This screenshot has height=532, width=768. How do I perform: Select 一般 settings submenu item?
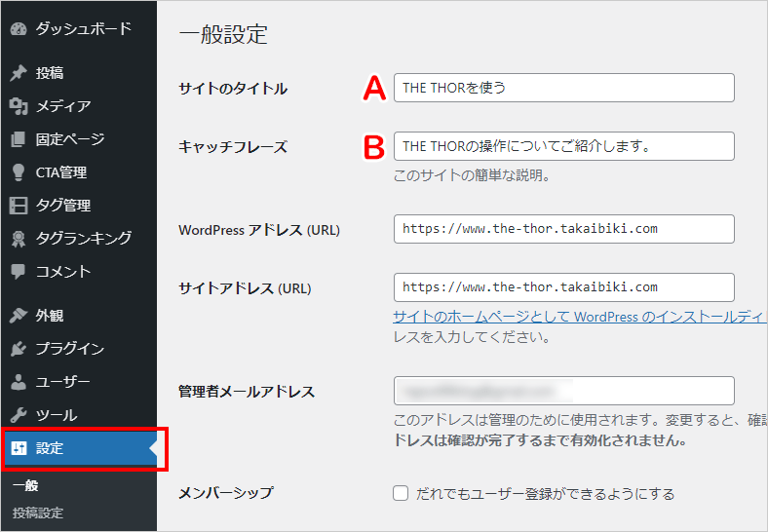25,485
